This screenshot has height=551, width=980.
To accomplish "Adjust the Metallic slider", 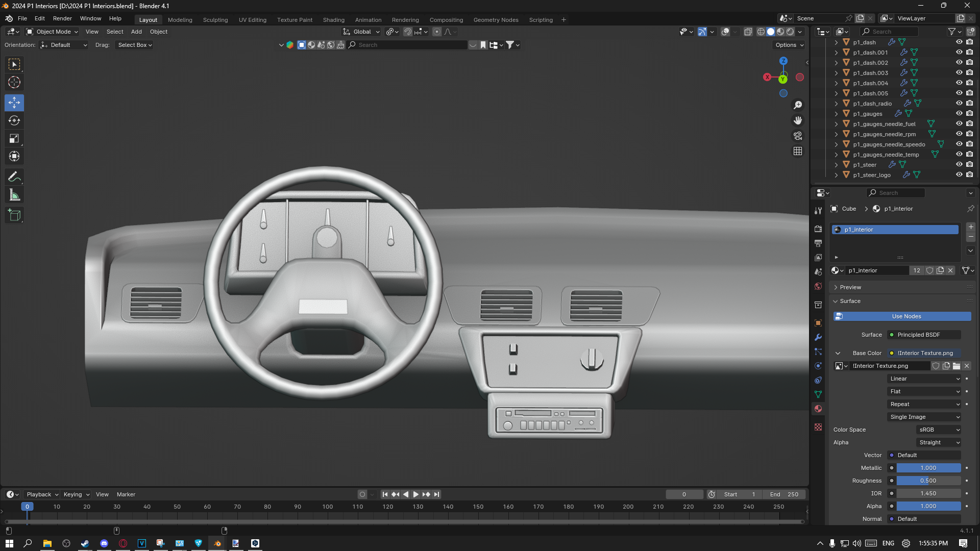I will (928, 468).
